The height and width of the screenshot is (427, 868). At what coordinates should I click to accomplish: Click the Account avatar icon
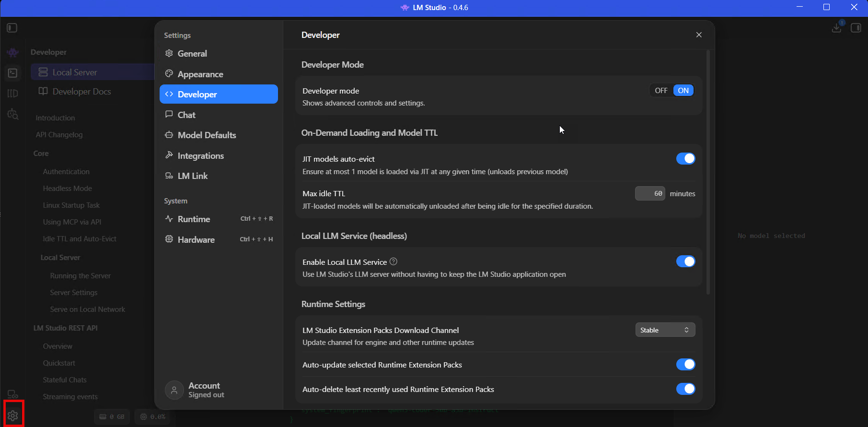pos(174,390)
